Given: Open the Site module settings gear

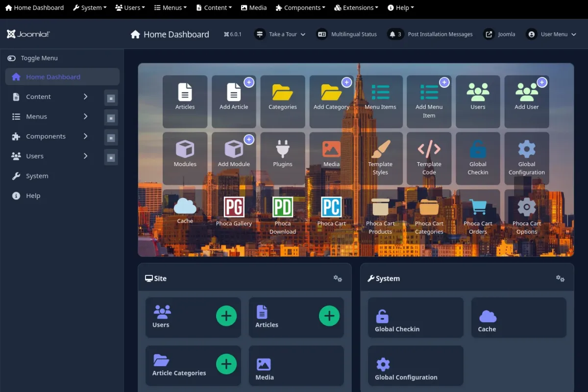Looking at the screenshot, I should 338,278.
